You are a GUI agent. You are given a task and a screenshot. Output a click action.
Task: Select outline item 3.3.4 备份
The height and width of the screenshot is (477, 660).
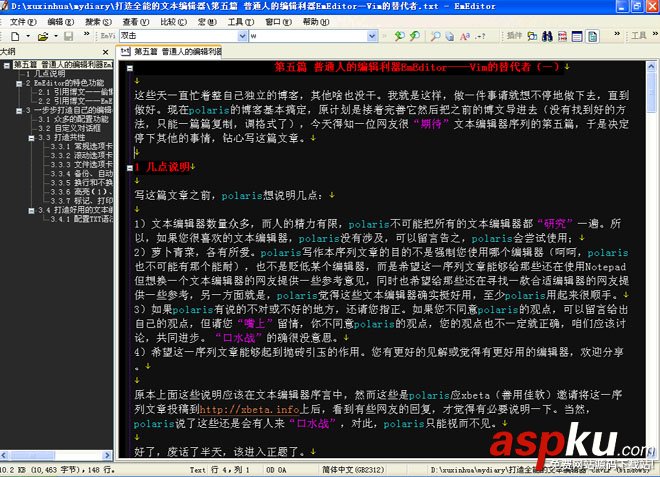[81, 174]
